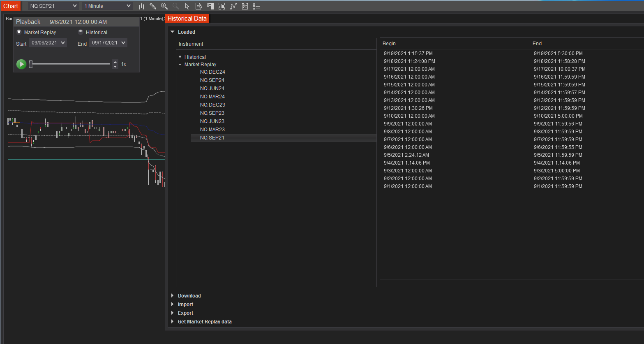Viewport: 644px width, 344px height.
Task: Select NQ MAR24 in Market Replay list
Action: click(x=212, y=97)
